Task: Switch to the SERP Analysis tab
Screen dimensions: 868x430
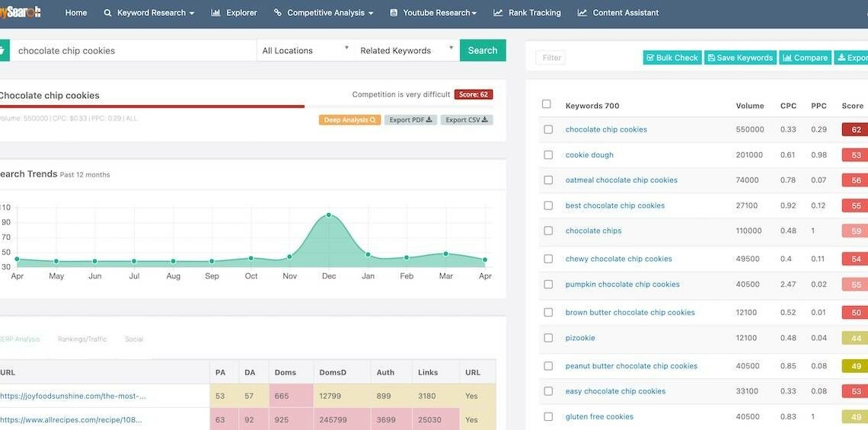Action: point(20,339)
